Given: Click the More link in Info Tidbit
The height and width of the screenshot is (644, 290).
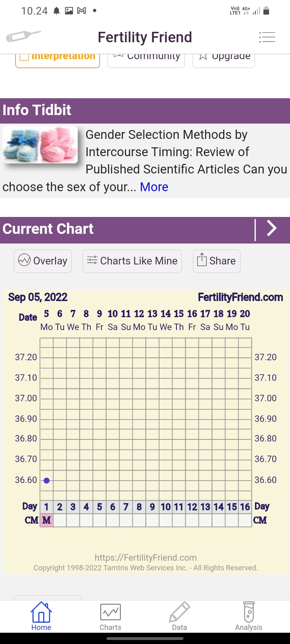Looking at the screenshot, I should click(x=154, y=187).
